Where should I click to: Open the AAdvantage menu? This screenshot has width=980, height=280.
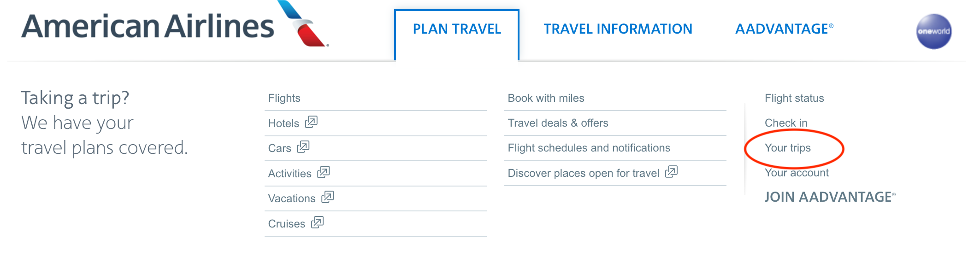coord(784,29)
